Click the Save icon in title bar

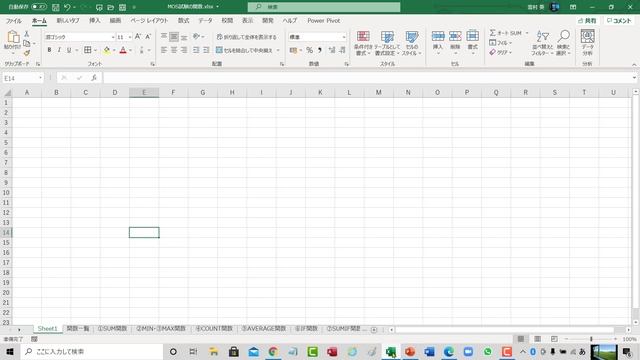pyautogui.click(x=56, y=7)
